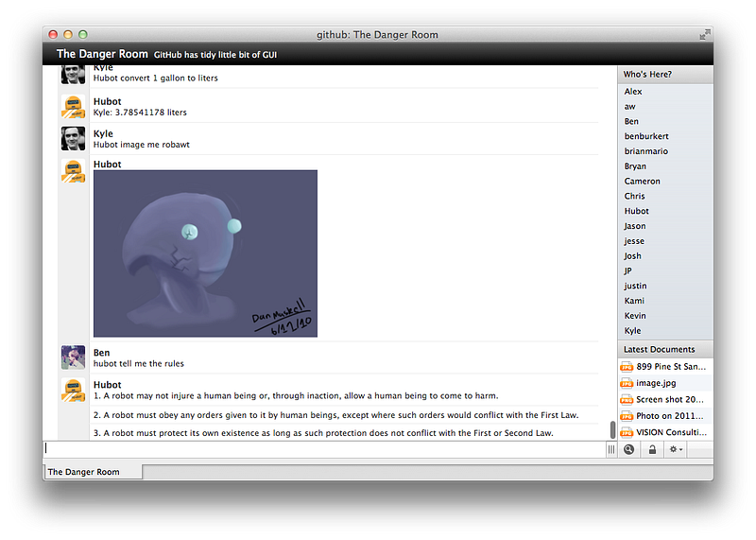Click the message input field

point(324,449)
